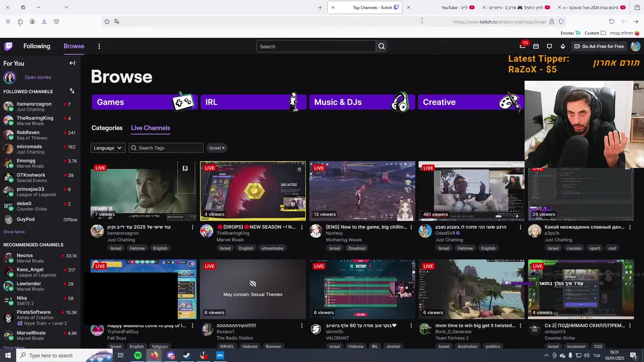Open the user avatar menu in Twitch
This screenshot has width=644, height=362.
click(635, 46)
